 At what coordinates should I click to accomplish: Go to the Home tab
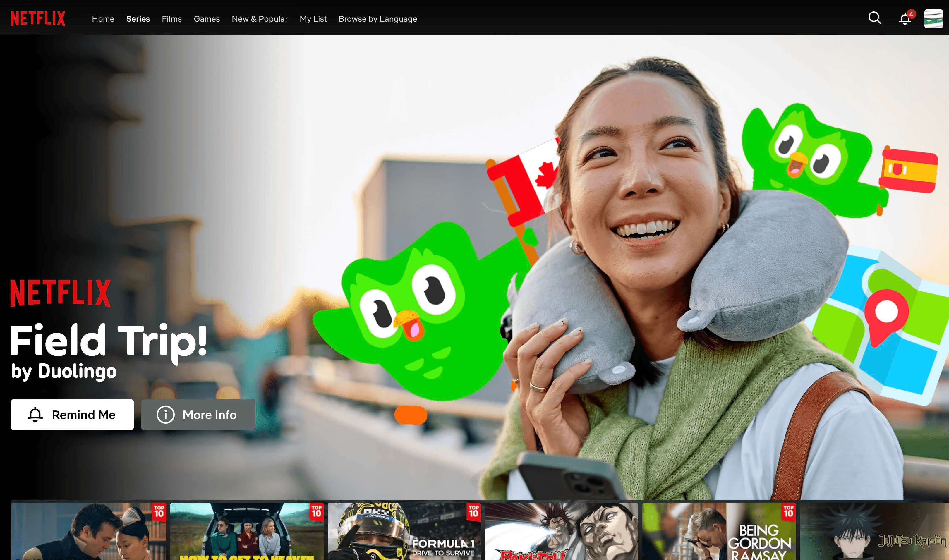[103, 19]
